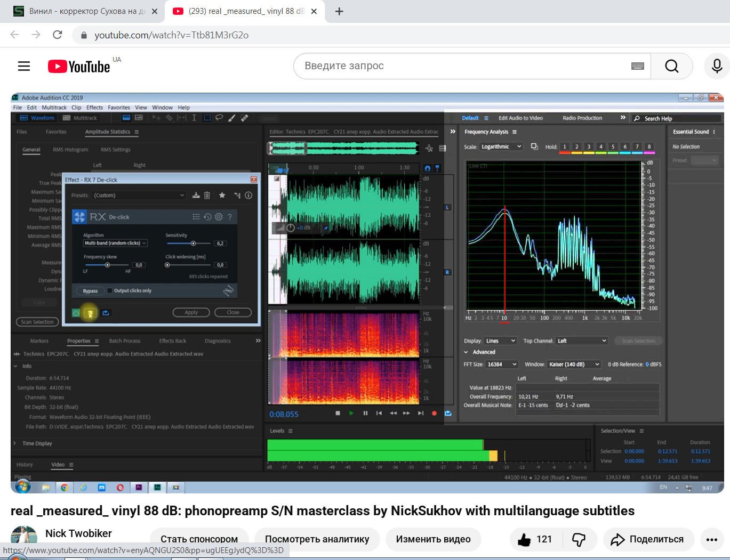Select the Spot Healing Brush tool

pyautogui.click(x=245, y=118)
